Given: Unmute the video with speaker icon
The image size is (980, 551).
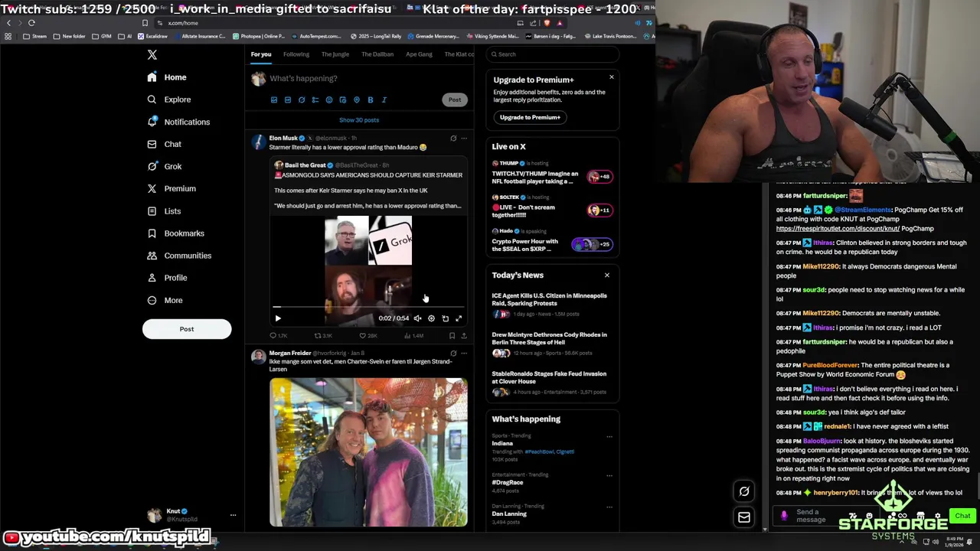Looking at the screenshot, I should tap(417, 318).
